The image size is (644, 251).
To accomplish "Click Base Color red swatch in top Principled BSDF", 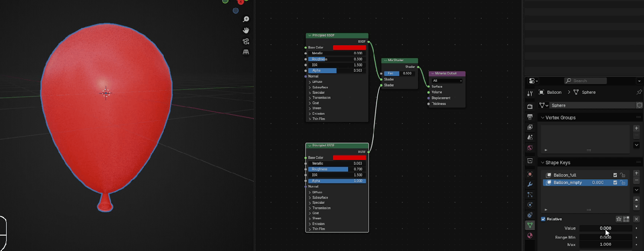I will (x=349, y=48).
